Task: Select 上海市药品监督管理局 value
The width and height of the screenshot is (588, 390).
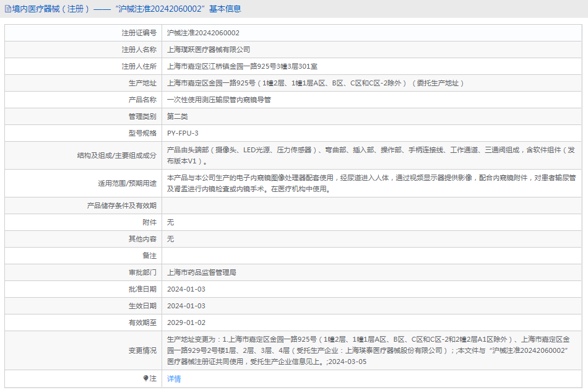Action: tap(202, 272)
